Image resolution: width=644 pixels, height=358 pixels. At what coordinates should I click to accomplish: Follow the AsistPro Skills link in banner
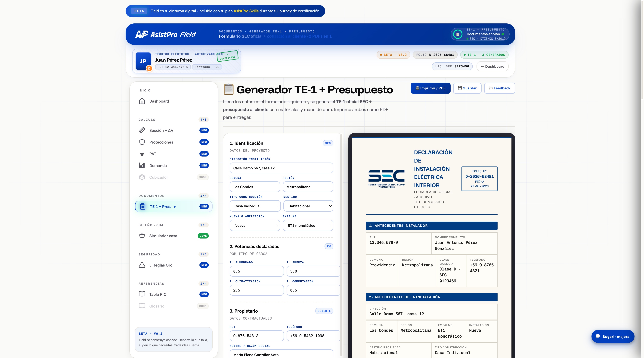[x=246, y=11]
